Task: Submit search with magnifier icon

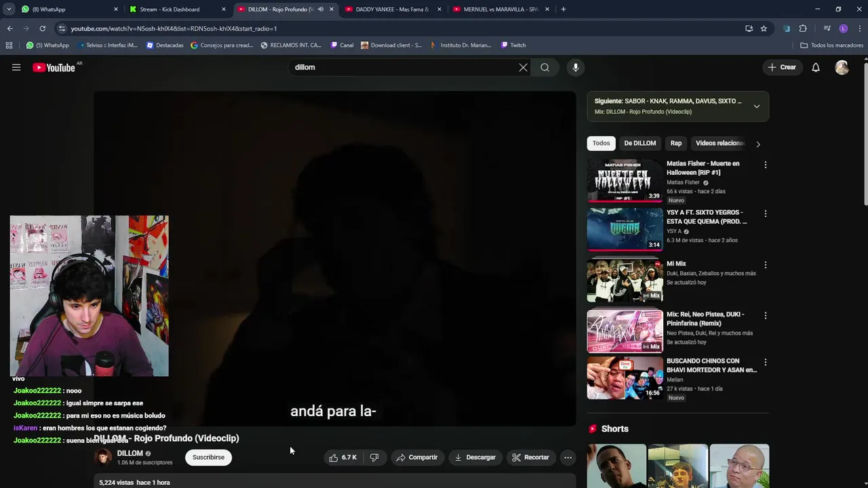Action: (x=545, y=67)
